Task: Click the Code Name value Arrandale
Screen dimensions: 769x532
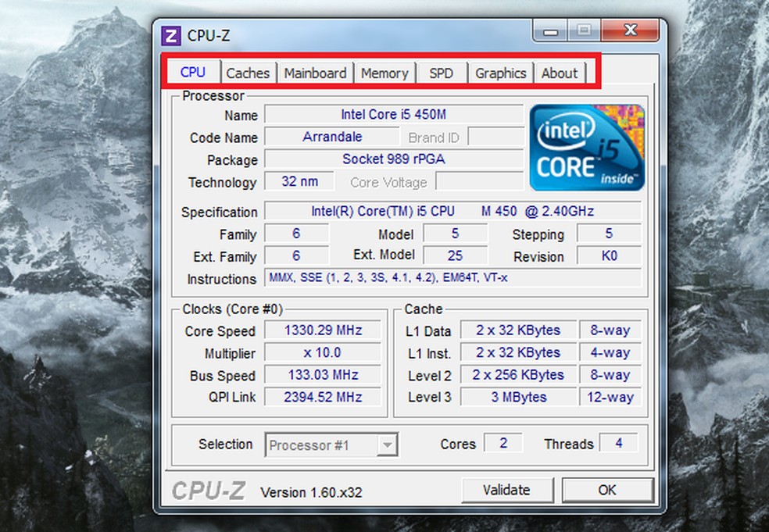Action: 332,136
